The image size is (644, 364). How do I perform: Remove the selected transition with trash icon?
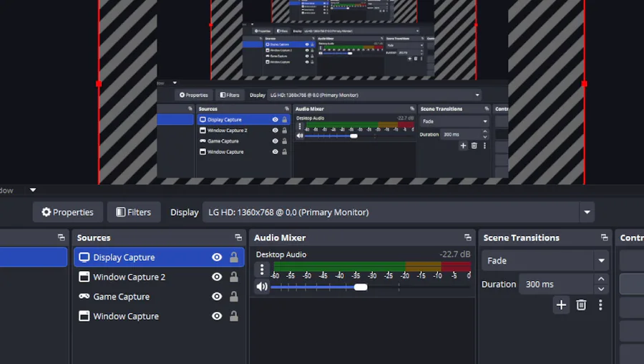[x=581, y=305]
